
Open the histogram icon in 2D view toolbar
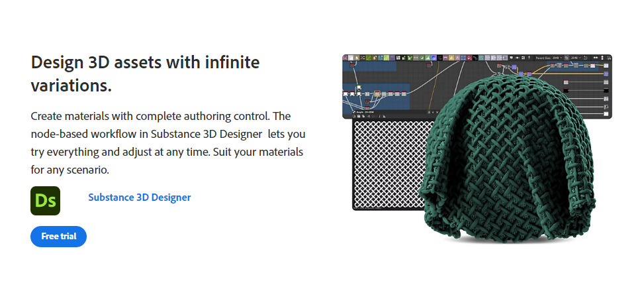385,116
